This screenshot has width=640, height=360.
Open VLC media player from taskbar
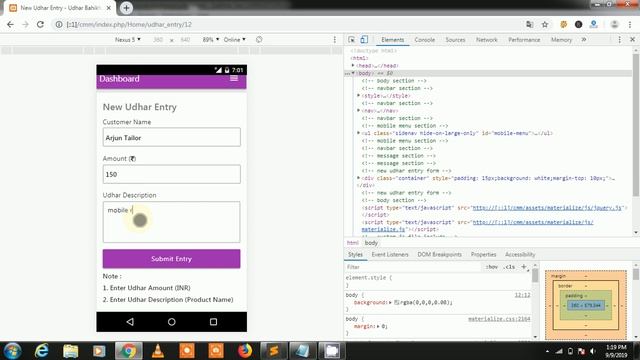158,351
